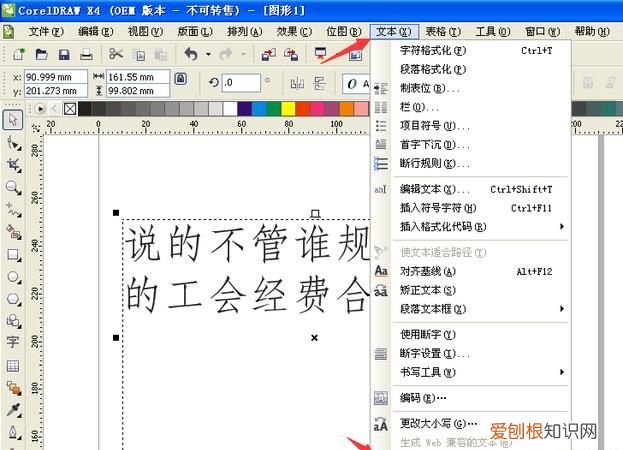Click the Open folder toolbar icon
This screenshot has height=450, width=623.
click(x=41, y=54)
